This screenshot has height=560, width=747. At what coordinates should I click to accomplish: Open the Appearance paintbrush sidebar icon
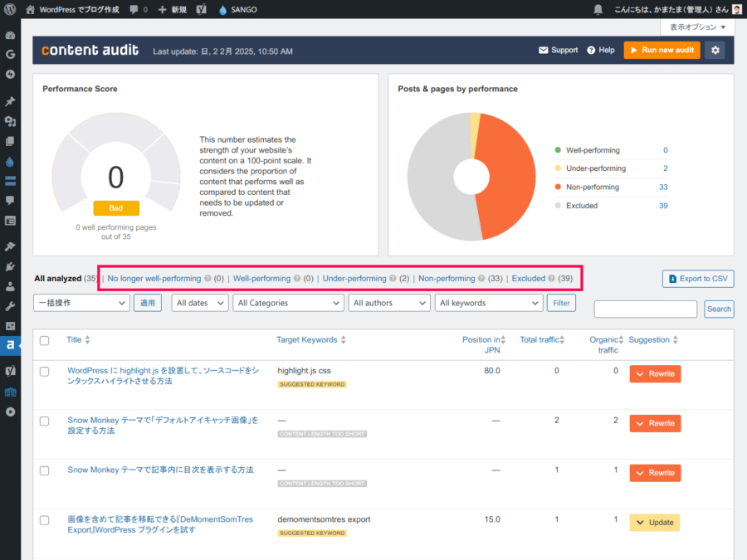10,246
